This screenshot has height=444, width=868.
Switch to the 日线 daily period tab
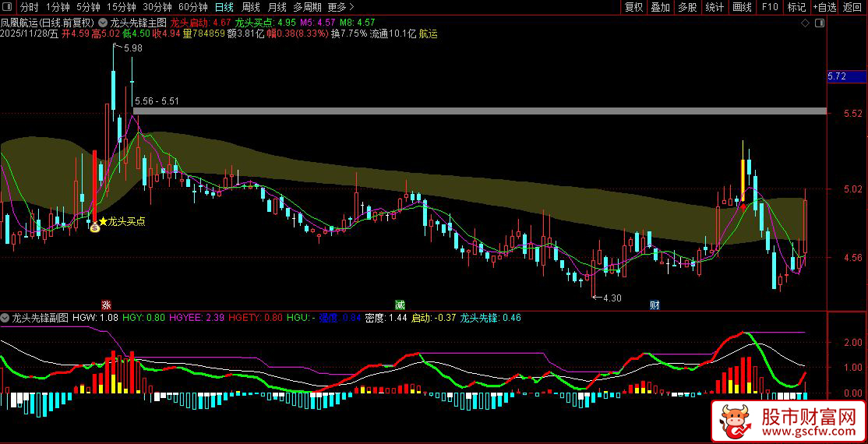click(224, 7)
